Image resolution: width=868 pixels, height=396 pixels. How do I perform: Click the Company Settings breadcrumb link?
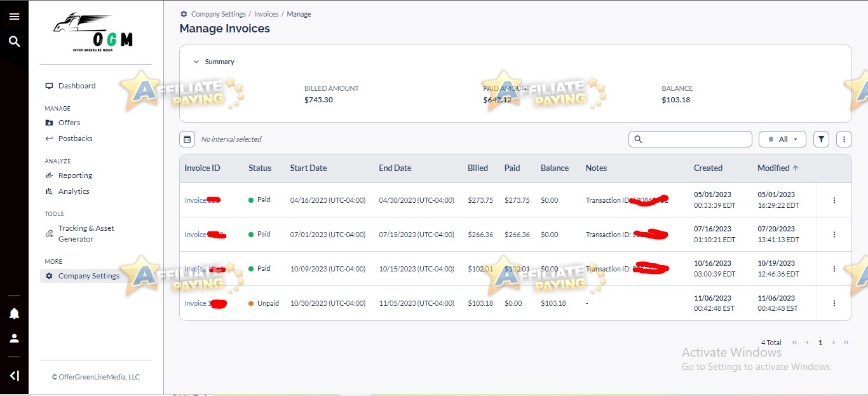(219, 14)
